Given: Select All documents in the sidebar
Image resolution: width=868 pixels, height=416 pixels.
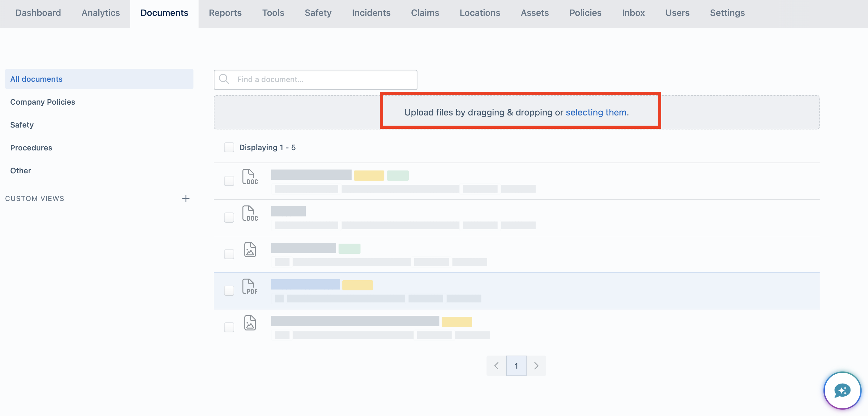Looking at the screenshot, I should click(x=99, y=79).
